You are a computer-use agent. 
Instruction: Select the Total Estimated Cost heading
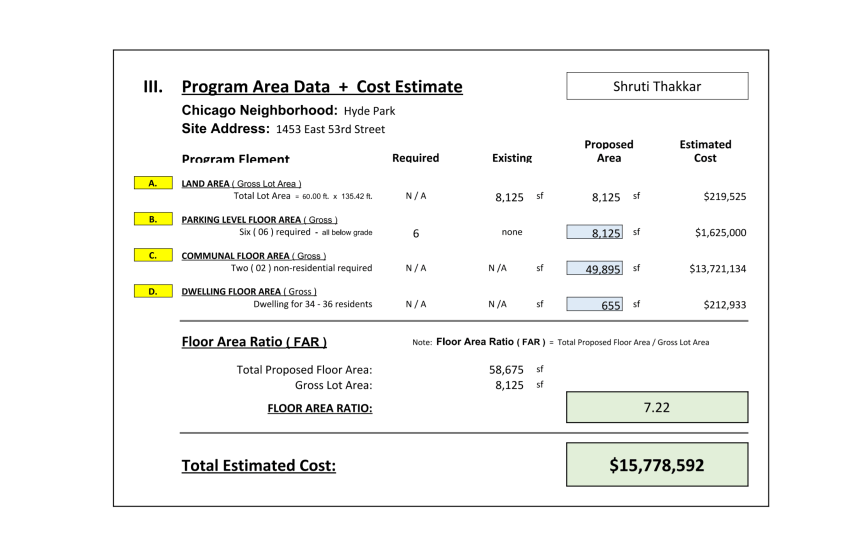[258, 465]
